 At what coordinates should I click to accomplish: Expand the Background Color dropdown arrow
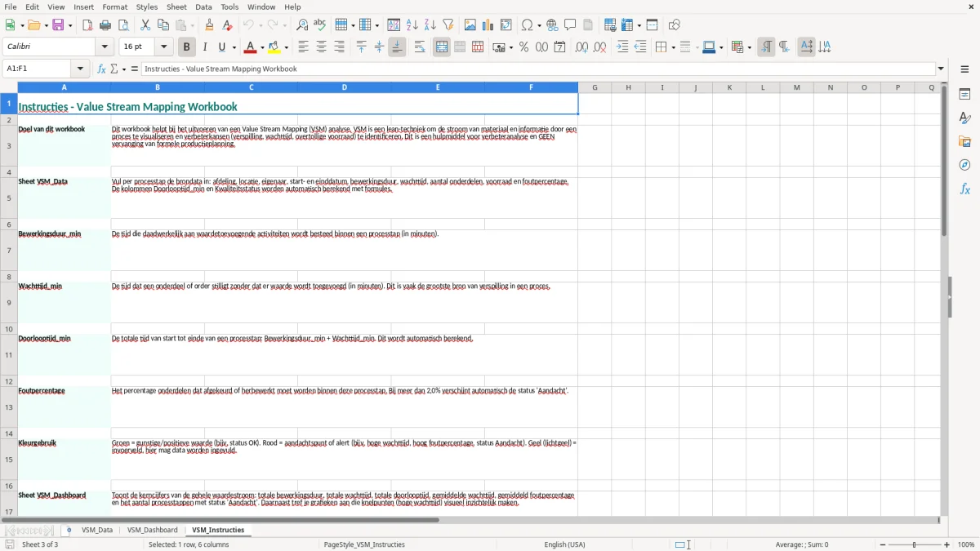click(287, 47)
